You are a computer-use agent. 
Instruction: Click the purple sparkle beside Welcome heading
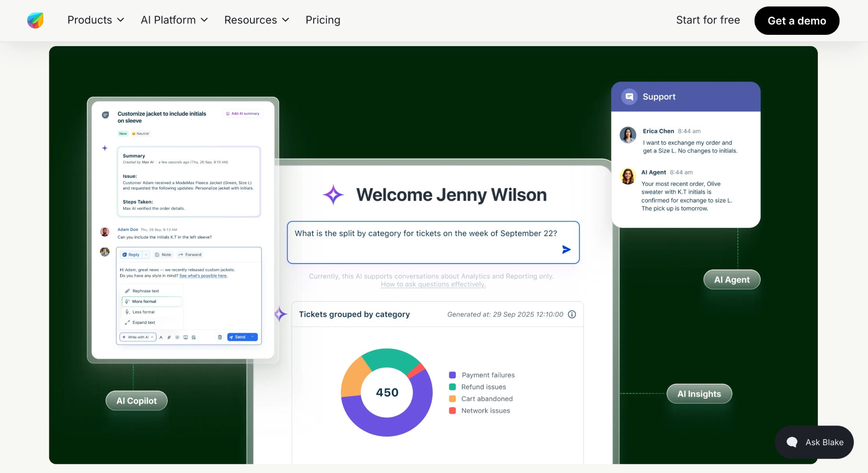(333, 195)
